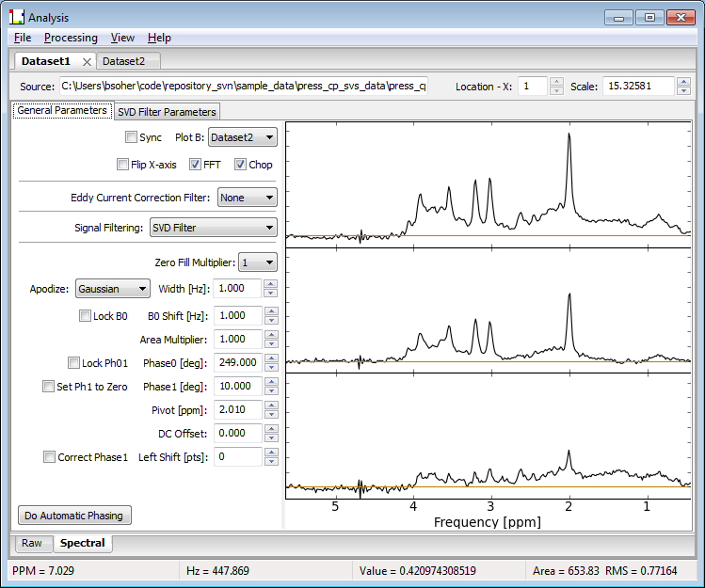Decrease Left Shift [pts] with down arrow
The image size is (705, 588).
(271, 461)
